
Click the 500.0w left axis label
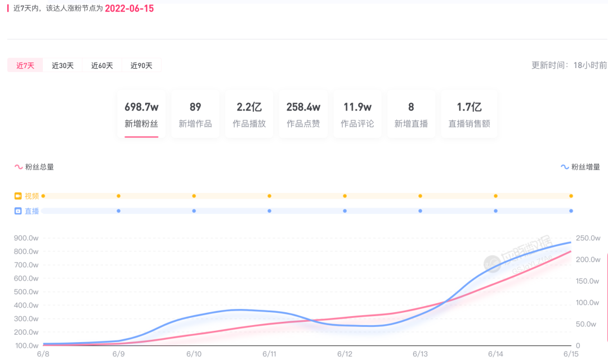[x=26, y=292]
